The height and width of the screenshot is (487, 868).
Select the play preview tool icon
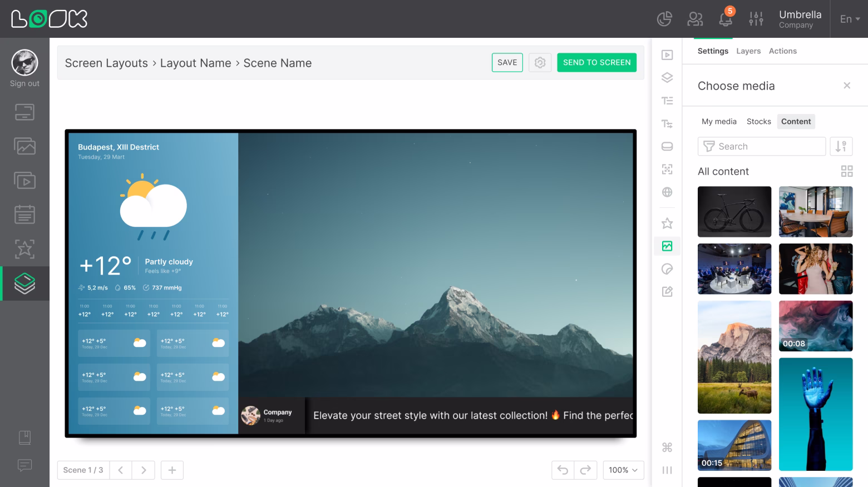(667, 55)
